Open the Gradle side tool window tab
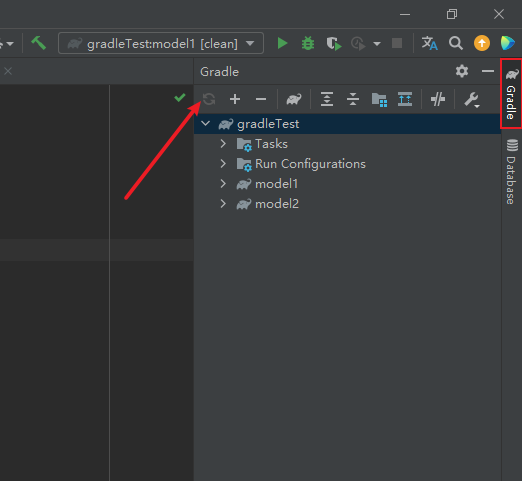Image resolution: width=522 pixels, height=481 pixels. (511, 93)
